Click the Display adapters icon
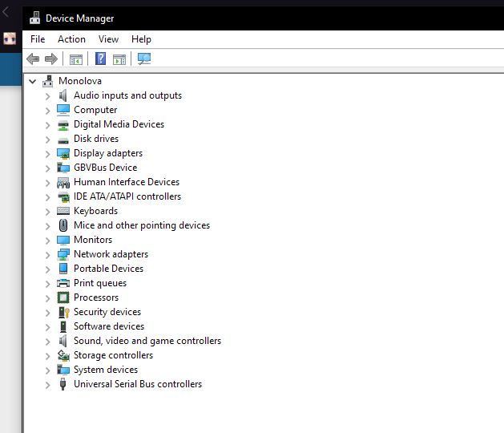Image resolution: width=504 pixels, height=433 pixels. point(63,153)
